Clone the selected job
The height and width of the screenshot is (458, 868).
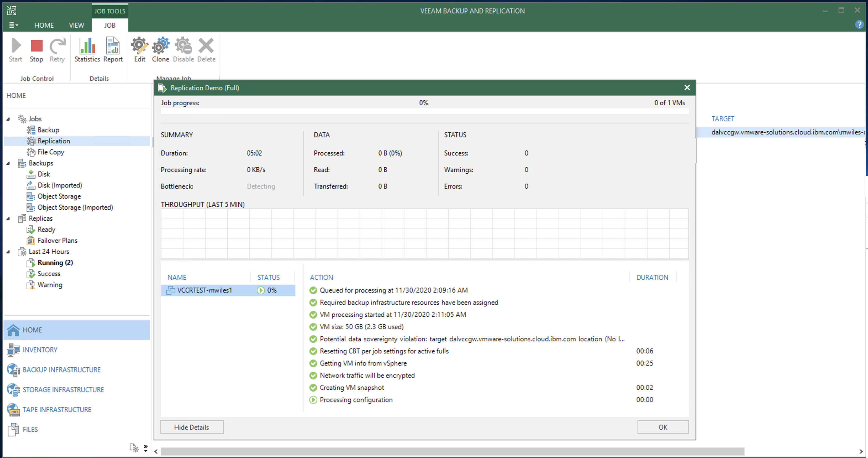click(161, 46)
